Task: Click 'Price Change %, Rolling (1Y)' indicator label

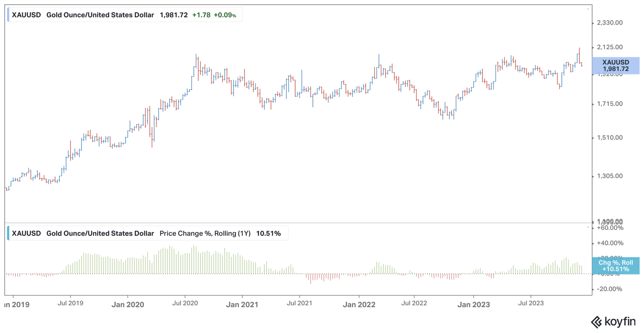Action: click(205, 233)
